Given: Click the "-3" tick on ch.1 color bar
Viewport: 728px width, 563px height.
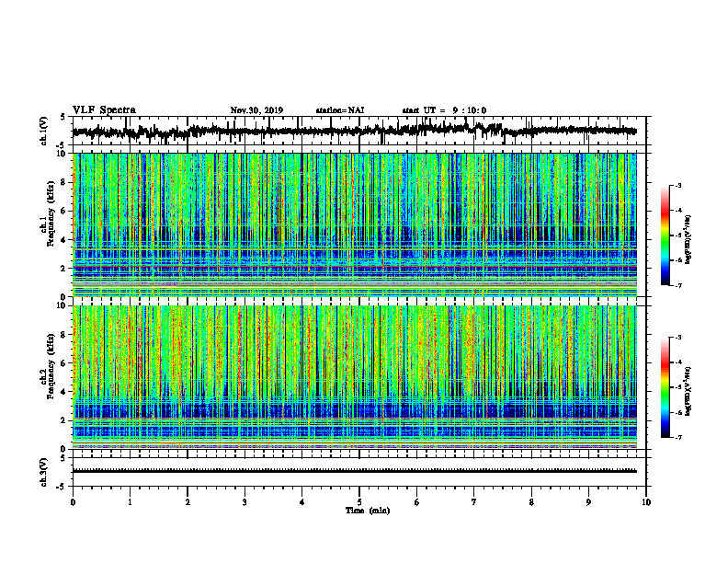Looking at the screenshot, I should (678, 185).
